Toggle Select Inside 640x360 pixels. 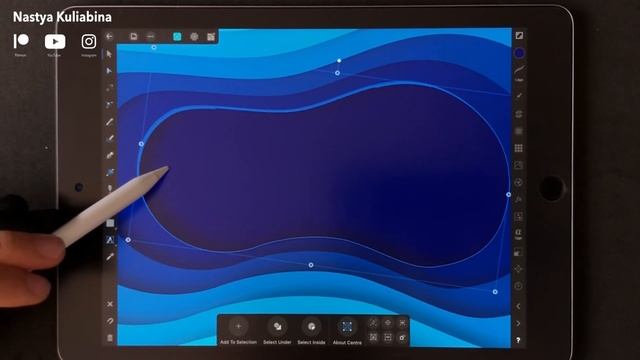[x=311, y=331]
